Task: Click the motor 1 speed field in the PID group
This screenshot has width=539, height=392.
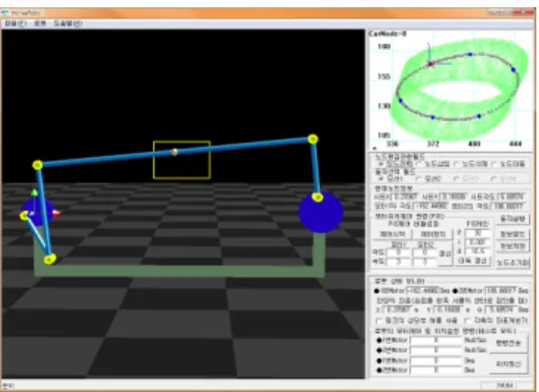Action: point(398,261)
